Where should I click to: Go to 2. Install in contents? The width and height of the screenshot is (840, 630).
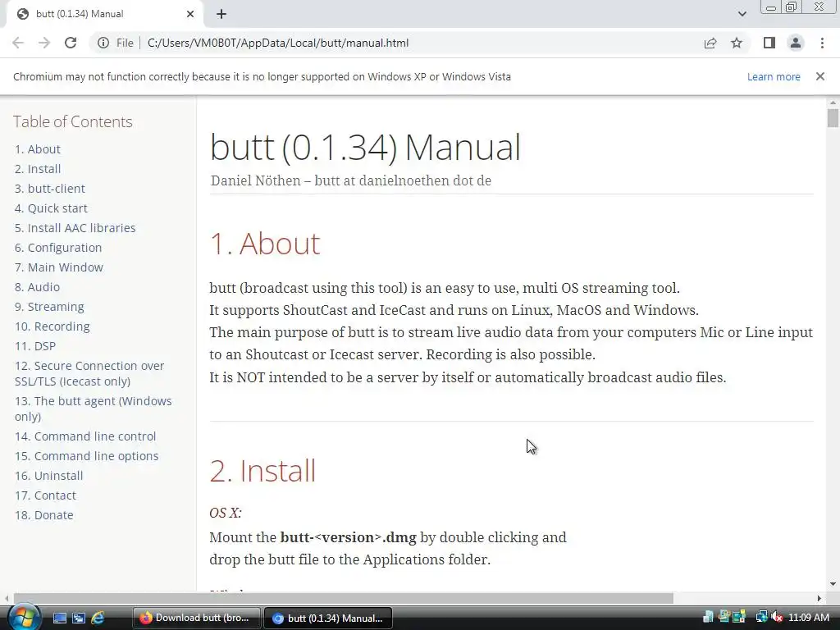pos(38,169)
